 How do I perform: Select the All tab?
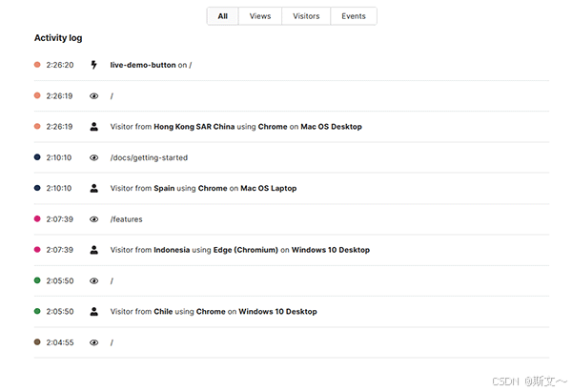pyautogui.click(x=222, y=16)
